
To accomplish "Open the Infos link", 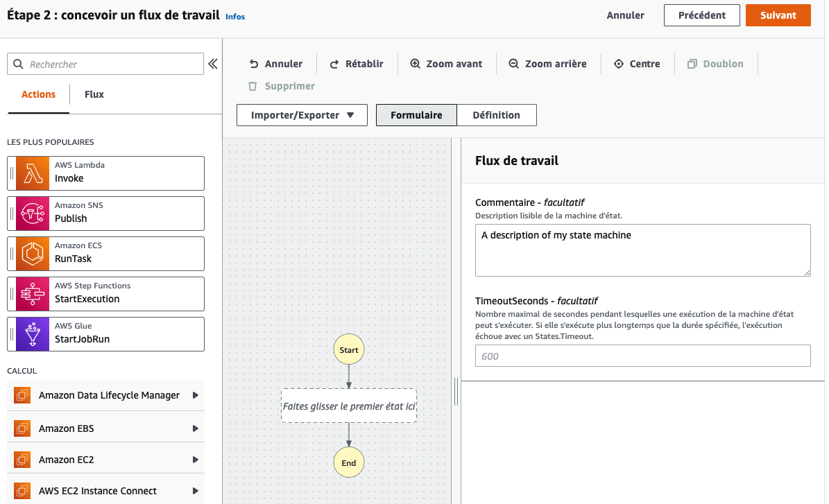I will tap(235, 17).
